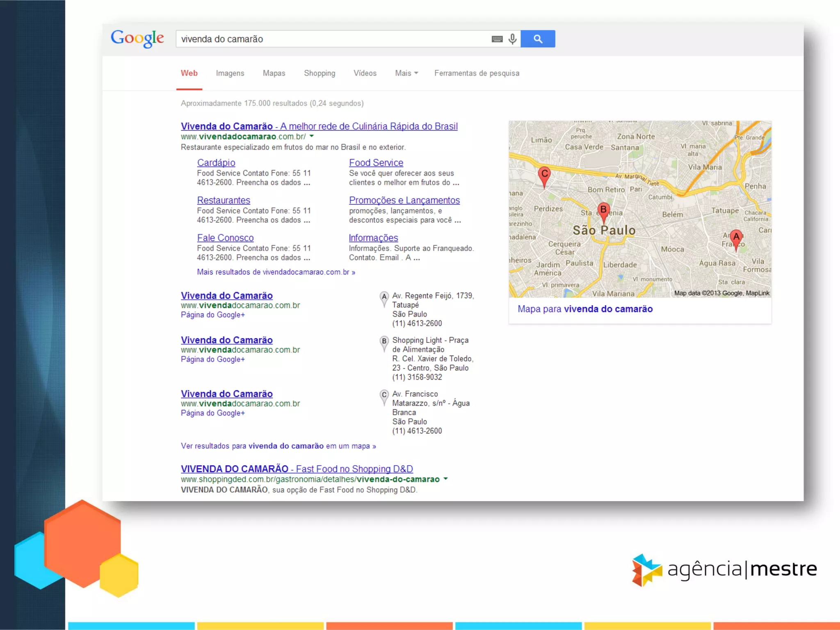Click the search input field
840x630 pixels.
click(332, 39)
